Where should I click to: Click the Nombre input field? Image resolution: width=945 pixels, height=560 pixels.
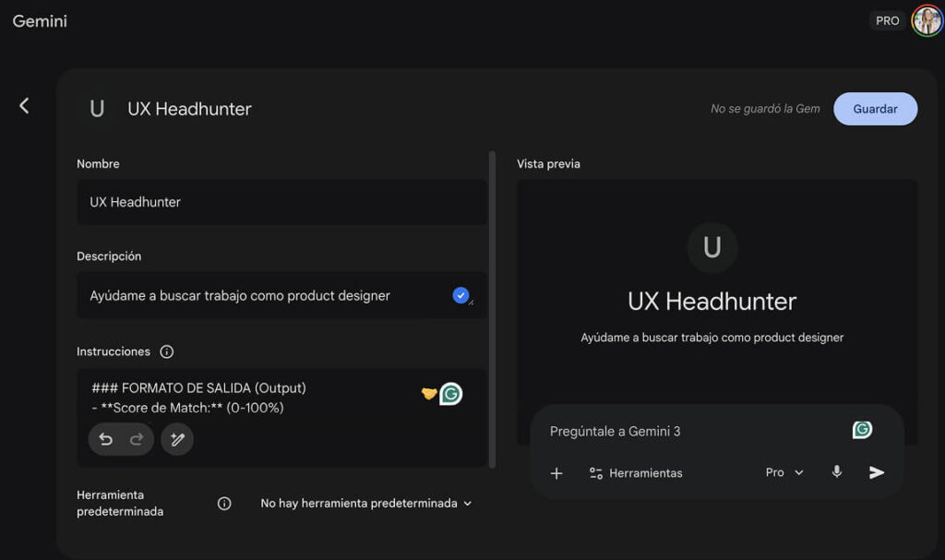[x=281, y=202]
